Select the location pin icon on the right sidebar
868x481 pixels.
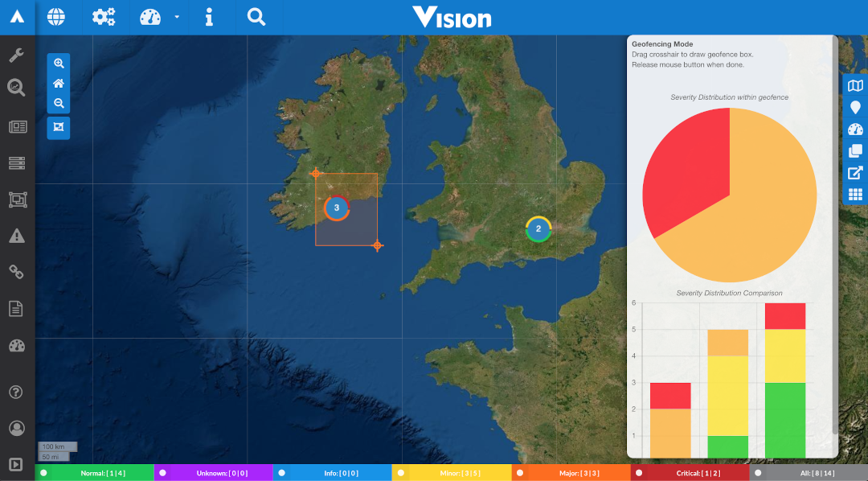pyautogui.click(x=854, y=107)
